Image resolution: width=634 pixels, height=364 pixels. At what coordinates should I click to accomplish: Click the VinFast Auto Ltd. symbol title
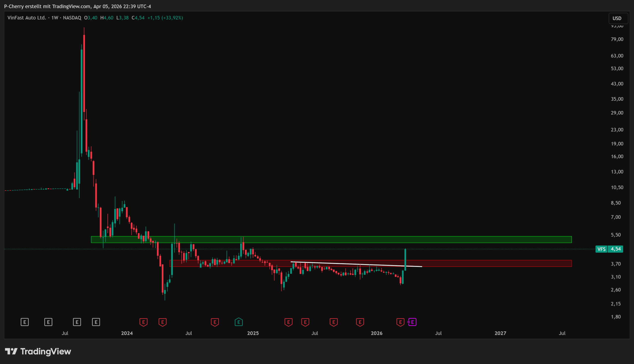point(27,18)
